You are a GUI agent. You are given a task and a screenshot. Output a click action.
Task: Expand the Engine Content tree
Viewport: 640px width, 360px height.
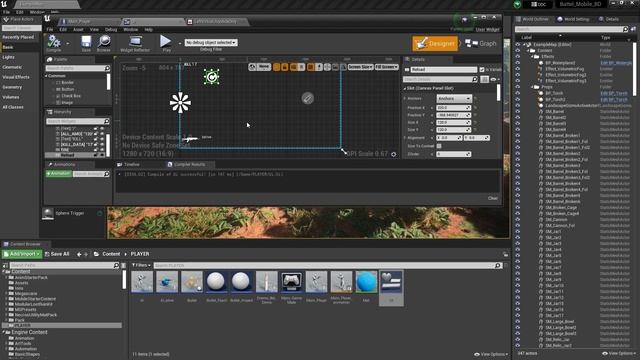pyautogui.click(x=3, y=332)
